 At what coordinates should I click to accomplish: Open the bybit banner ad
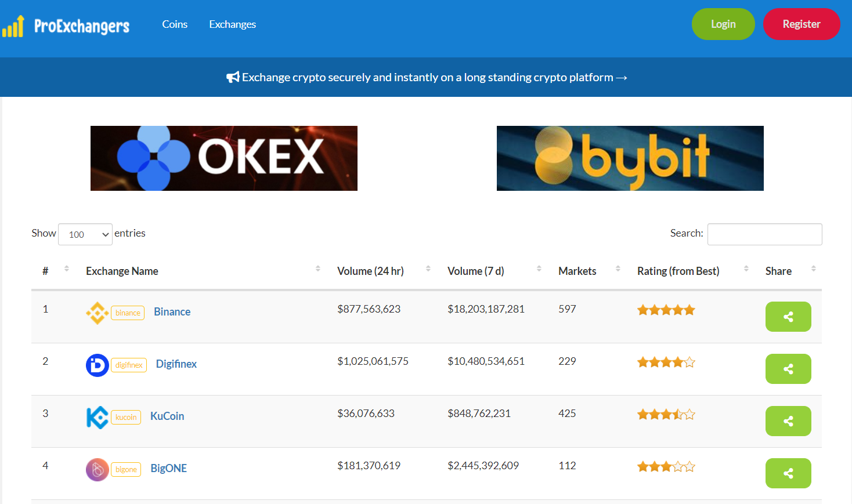pyautogui.click(x=630, y=158)
